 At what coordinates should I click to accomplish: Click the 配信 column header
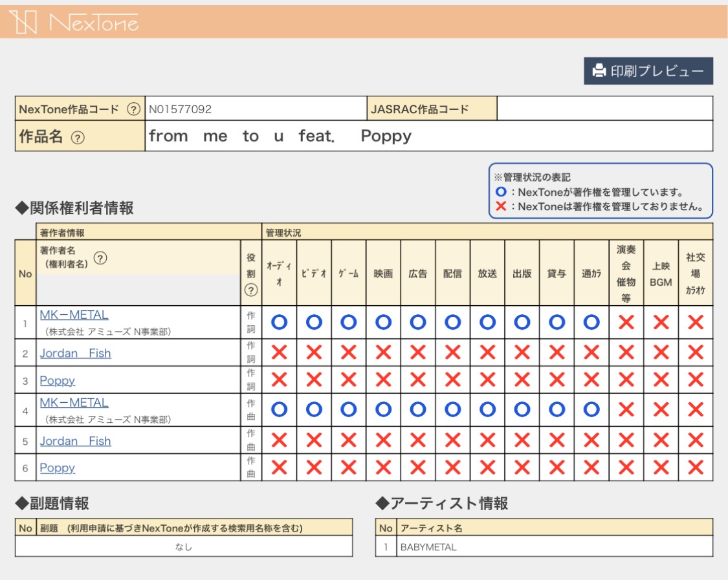(452, 274)
